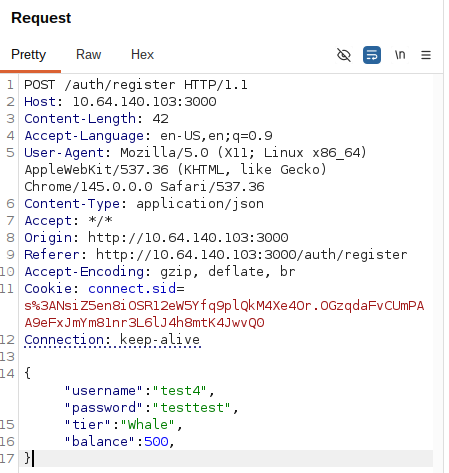Click the balance value 500
Image resolution: width=449 pixels, height=473 pixels.
(156, 442)
